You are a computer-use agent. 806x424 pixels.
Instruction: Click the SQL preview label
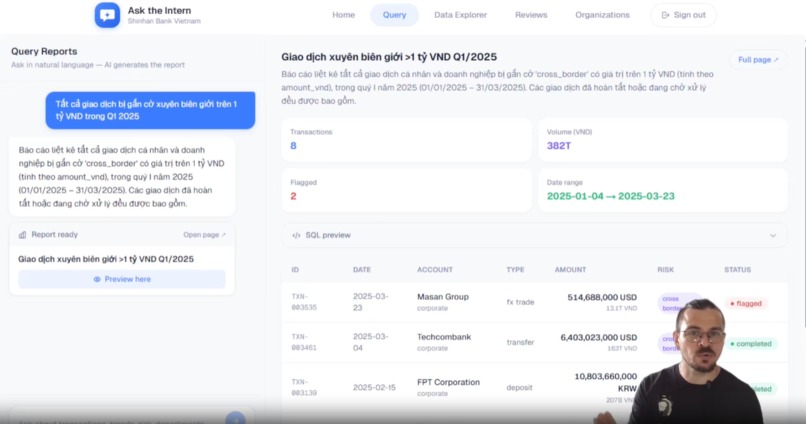click(x=328, y=235)
